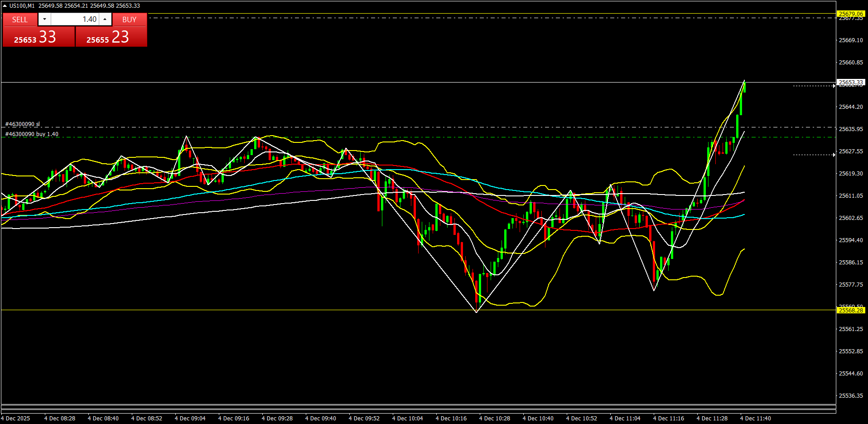The height and width of the screenshot is (424, 868).
Task: Click the yellow 25679.06 price label
Action: pos(851,14)
